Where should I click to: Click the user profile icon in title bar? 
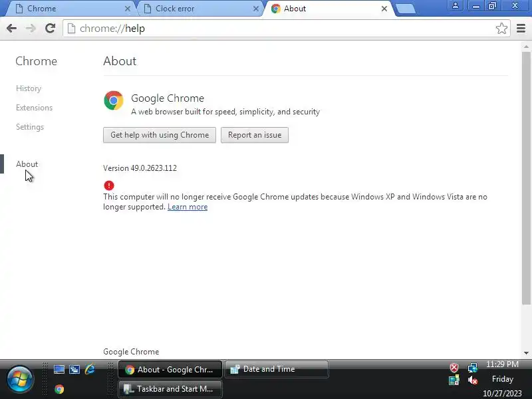point(456,6)
